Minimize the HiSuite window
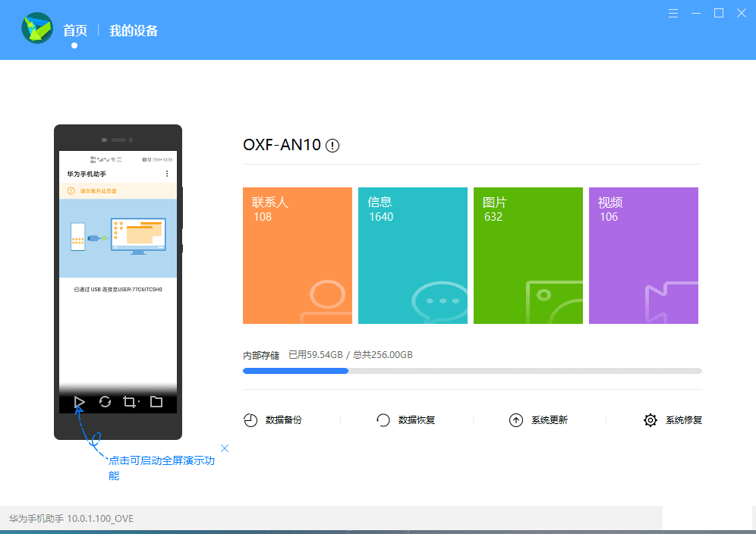This screenshot has height=534, width=756. tap(696, 14)
